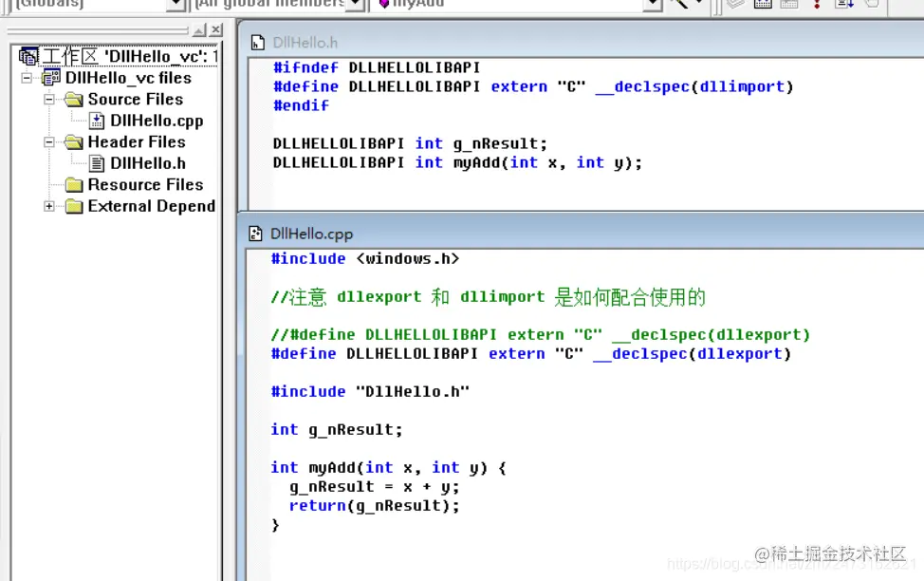The height and width of the screenshot is (581, 924).
Task: Click the Resource Files folder icon
Action: (74, 185)
